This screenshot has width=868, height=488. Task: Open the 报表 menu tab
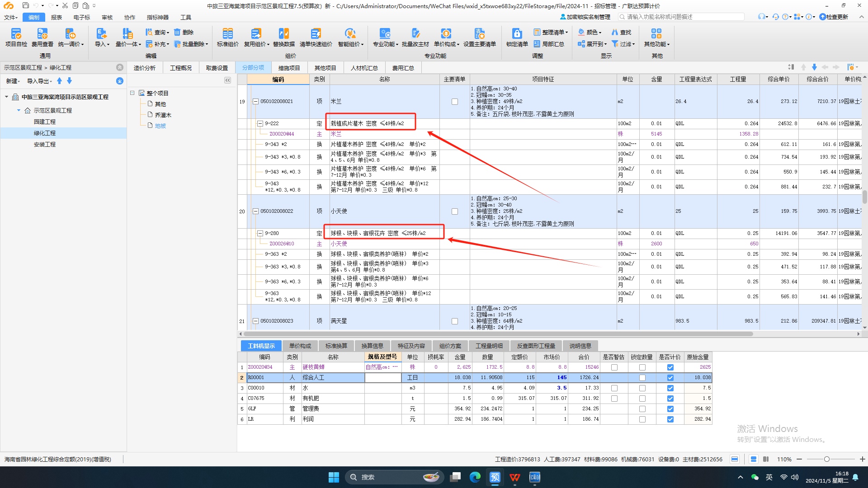(x=57, y=17)
